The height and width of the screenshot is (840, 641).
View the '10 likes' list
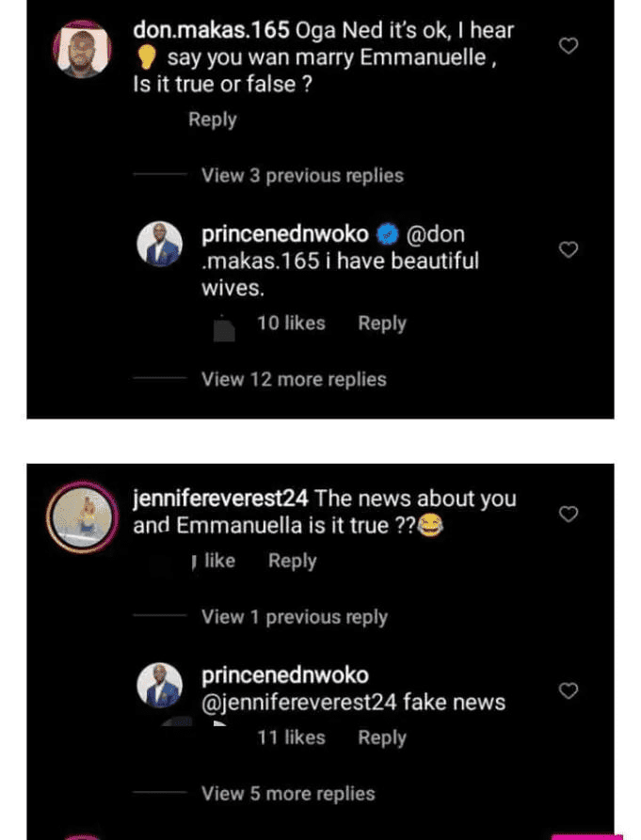coord(291,324)
